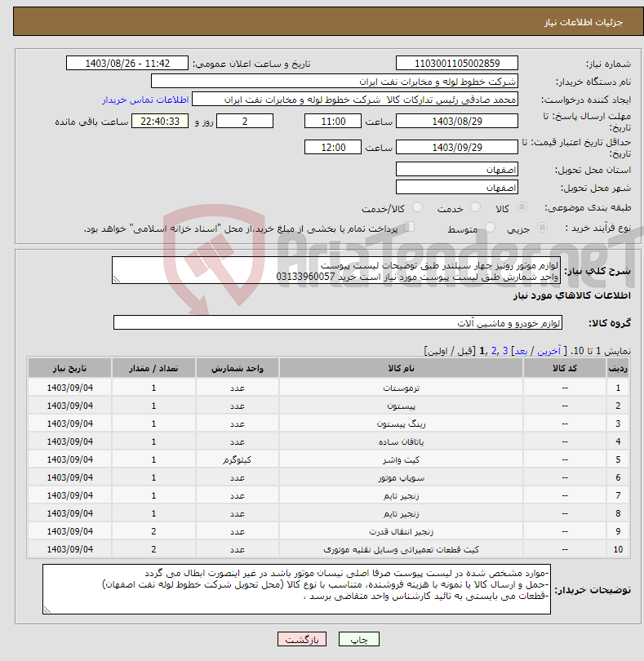Click the ردیف column header
Viewport: 644px width, 661px height.
click(618, 368)
